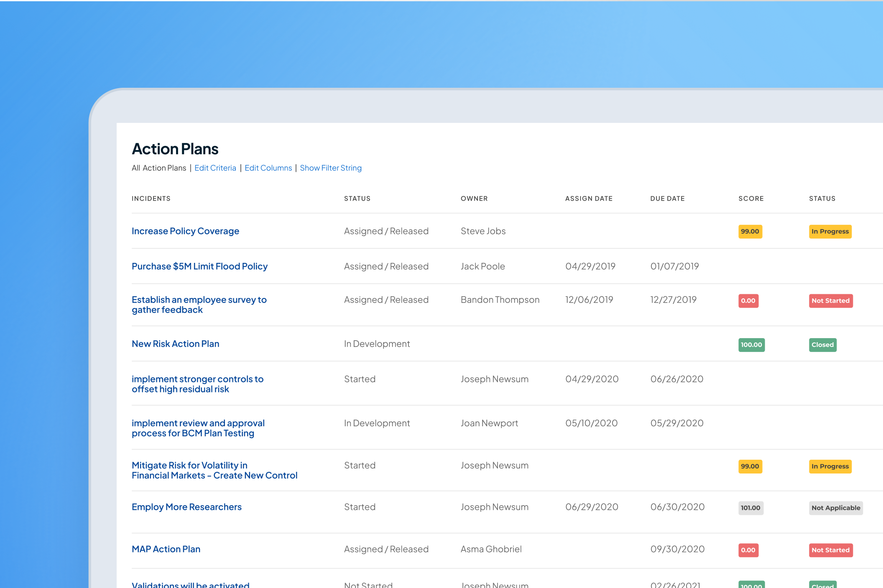Click Not Started badge in employee survey row
The width and height of the screenshot is (883, 588).
pos(830,301)
